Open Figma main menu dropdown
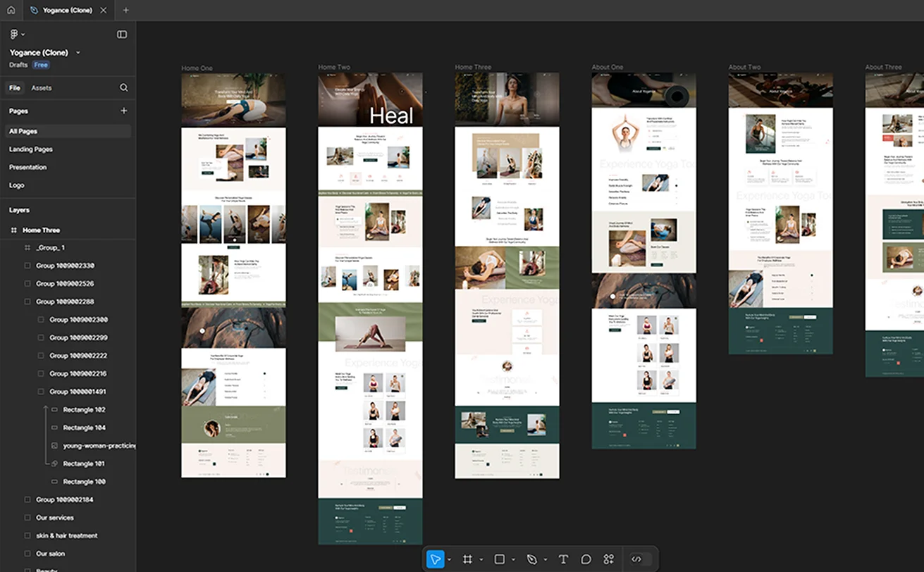 [17, 35]
